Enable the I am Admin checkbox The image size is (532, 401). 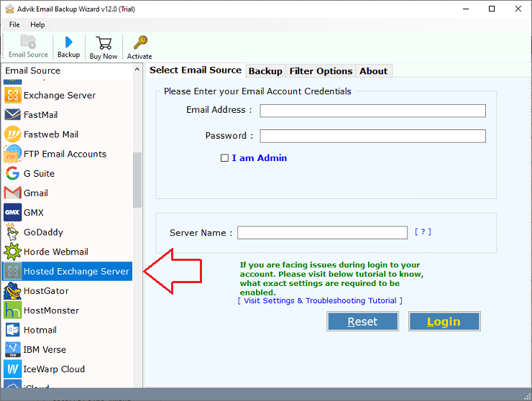[x=224, y=158]
